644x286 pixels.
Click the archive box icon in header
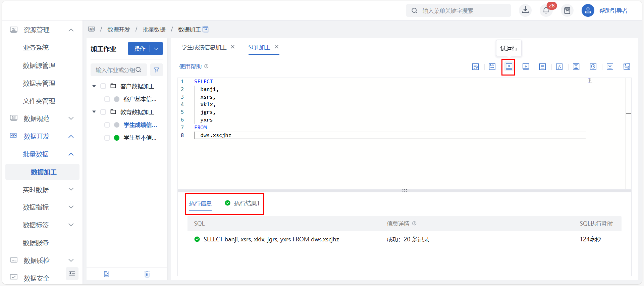(567, 10)
